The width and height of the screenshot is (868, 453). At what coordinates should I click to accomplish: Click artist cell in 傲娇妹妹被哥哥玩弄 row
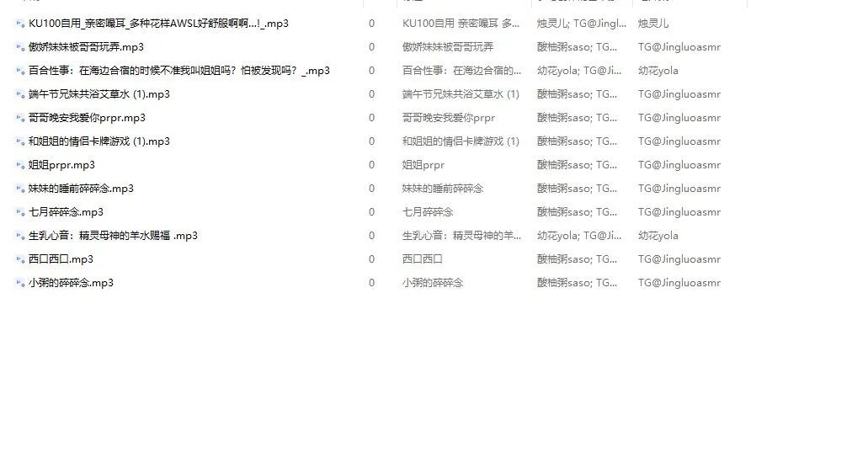[x=576, y=47]
